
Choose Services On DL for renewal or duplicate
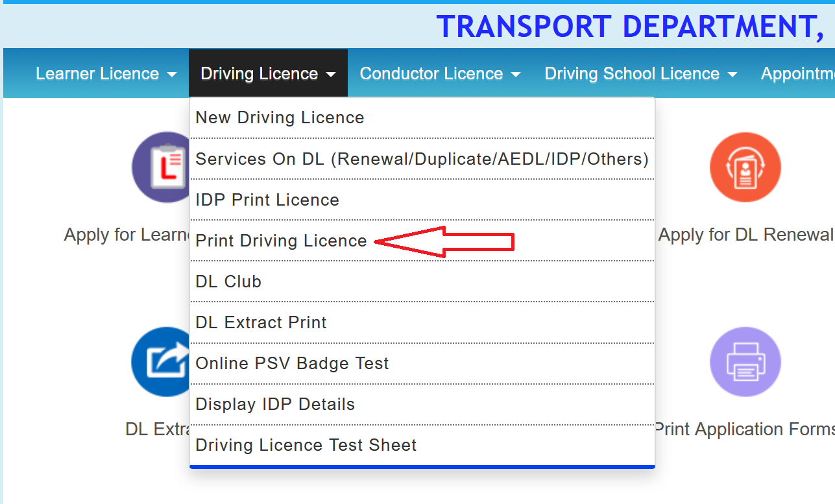[422, 158]
